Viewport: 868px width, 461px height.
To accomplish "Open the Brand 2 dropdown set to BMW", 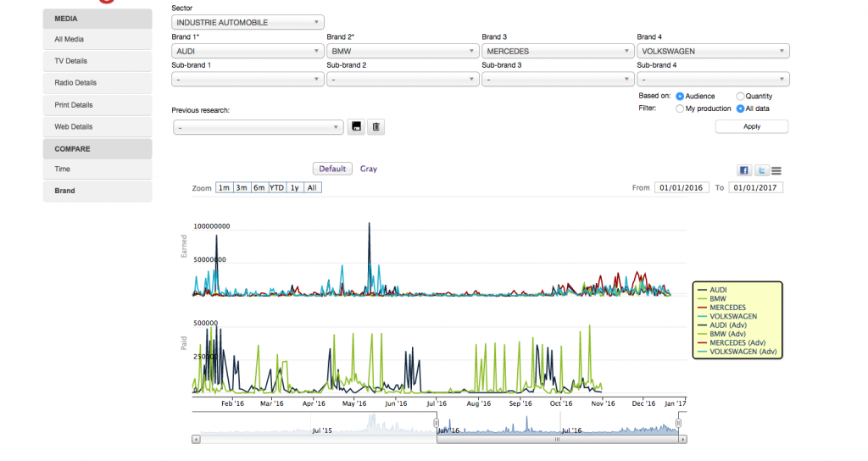I will (x=403, y=51).
